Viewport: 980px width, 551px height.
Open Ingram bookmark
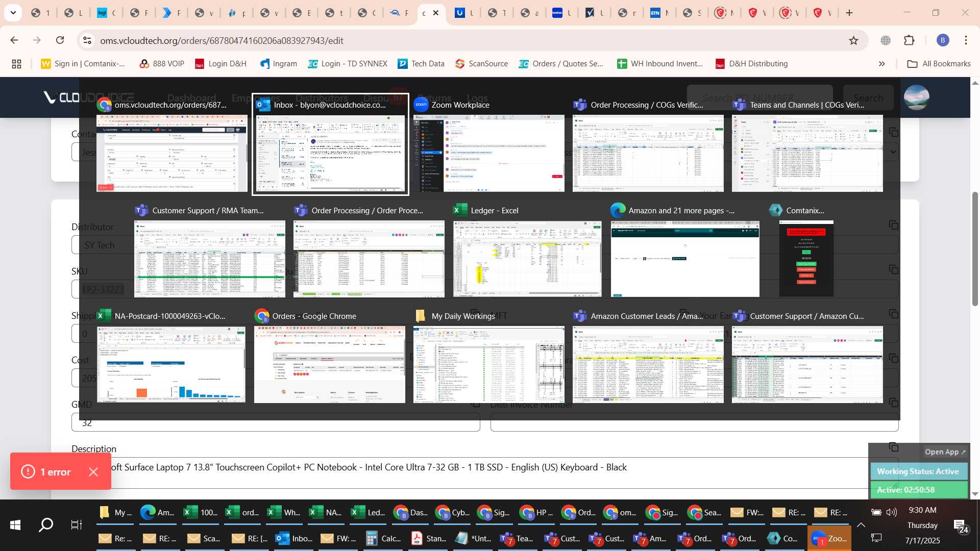(278, 64)
